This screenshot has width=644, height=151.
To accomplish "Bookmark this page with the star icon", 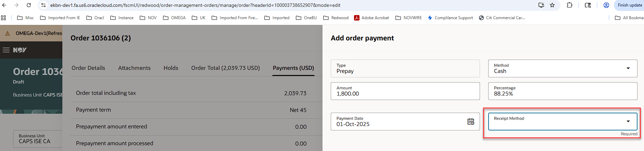I will click(552, 5).
